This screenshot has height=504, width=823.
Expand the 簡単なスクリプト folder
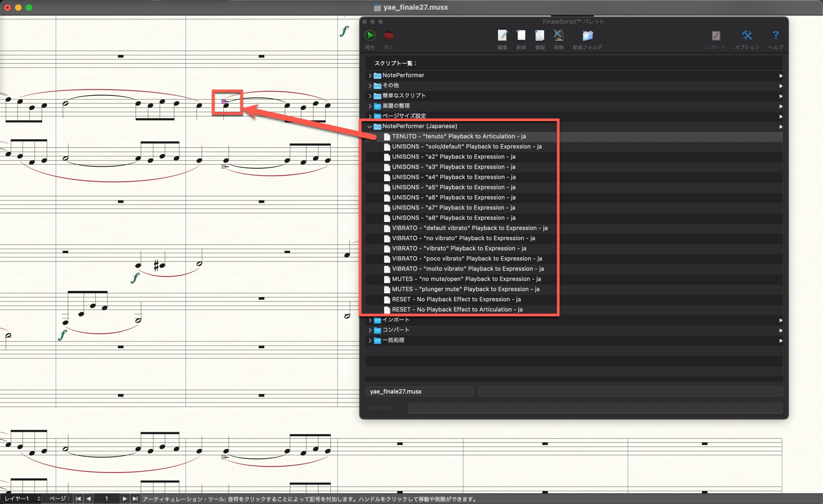(x=370, y=96)
